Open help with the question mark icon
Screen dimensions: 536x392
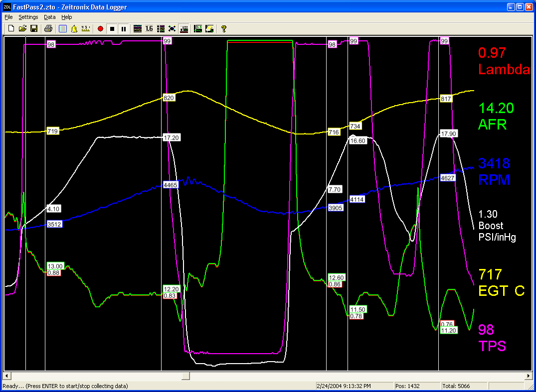(223, 29)
